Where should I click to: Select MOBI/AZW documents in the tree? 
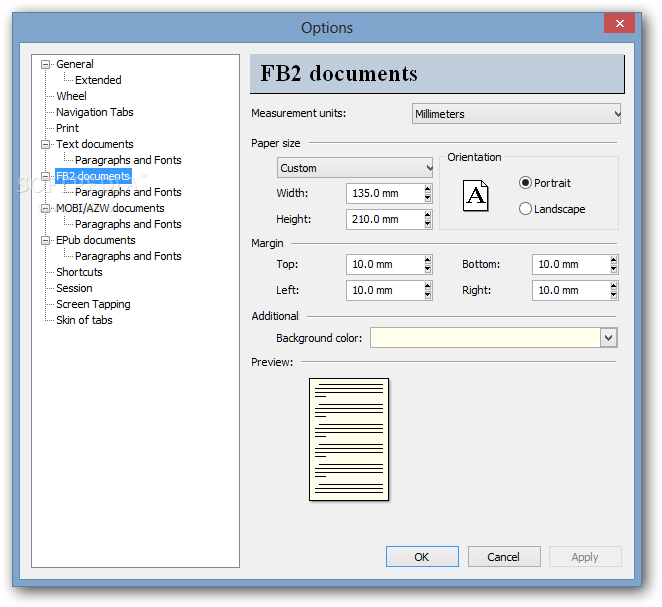(x=110, y=208)
